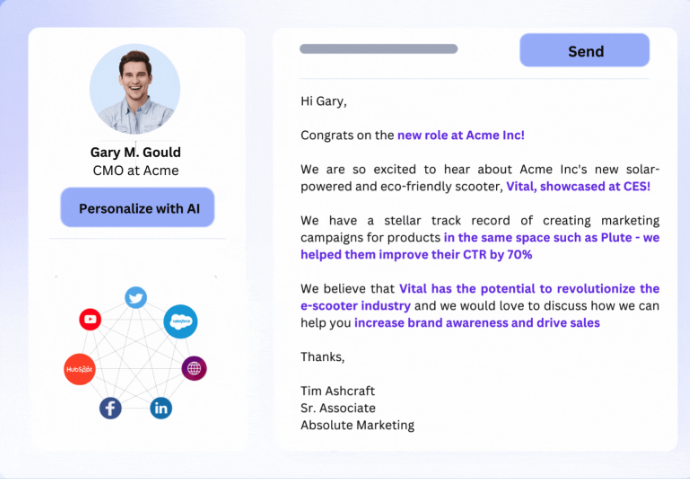Viewport: 690px width, 479px height.
Task: Click the Thanks, closing line
Action: (323, 357)
